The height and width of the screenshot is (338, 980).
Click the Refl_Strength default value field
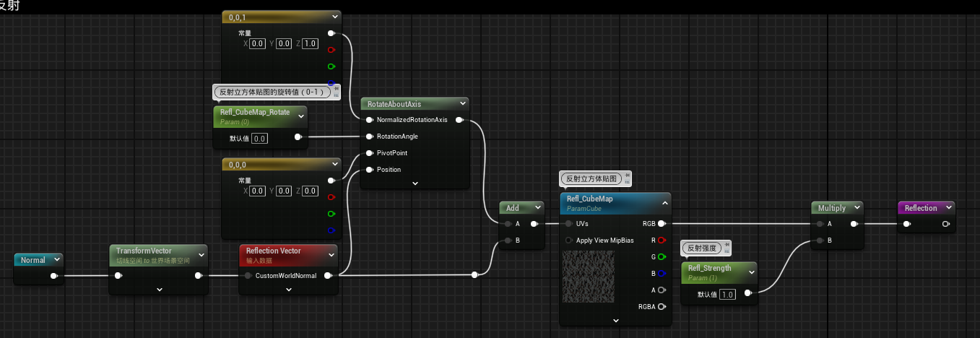(x=727, y=295)
